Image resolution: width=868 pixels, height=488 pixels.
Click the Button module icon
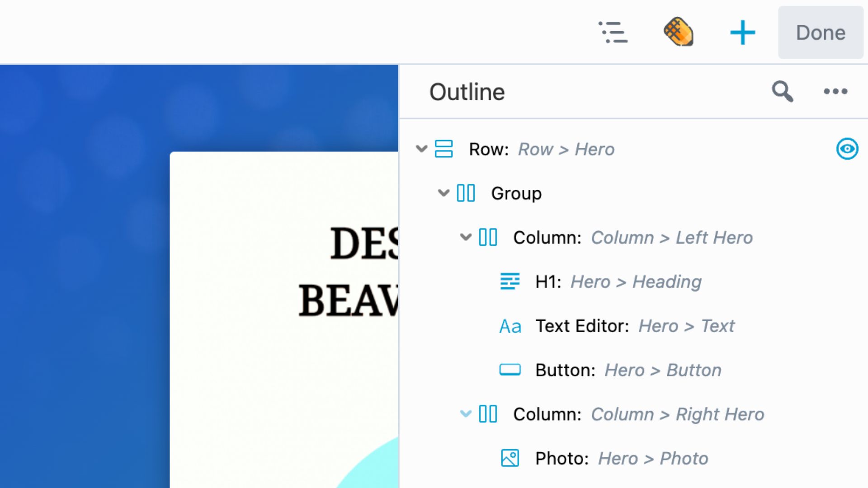tap(510, 370)
